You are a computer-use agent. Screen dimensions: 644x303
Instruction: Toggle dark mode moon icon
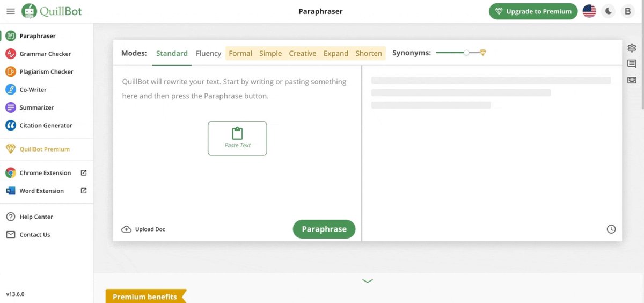point(608,11)
